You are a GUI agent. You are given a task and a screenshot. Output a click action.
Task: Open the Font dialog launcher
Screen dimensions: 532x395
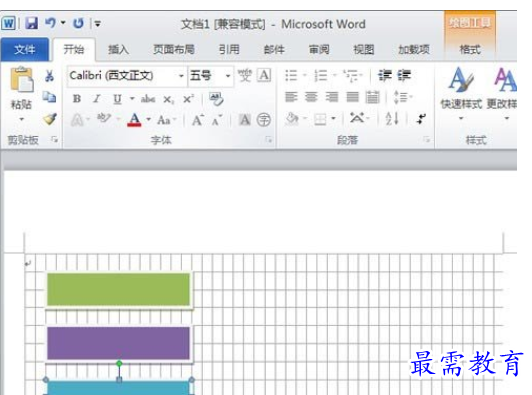click(x=268, y=139)
